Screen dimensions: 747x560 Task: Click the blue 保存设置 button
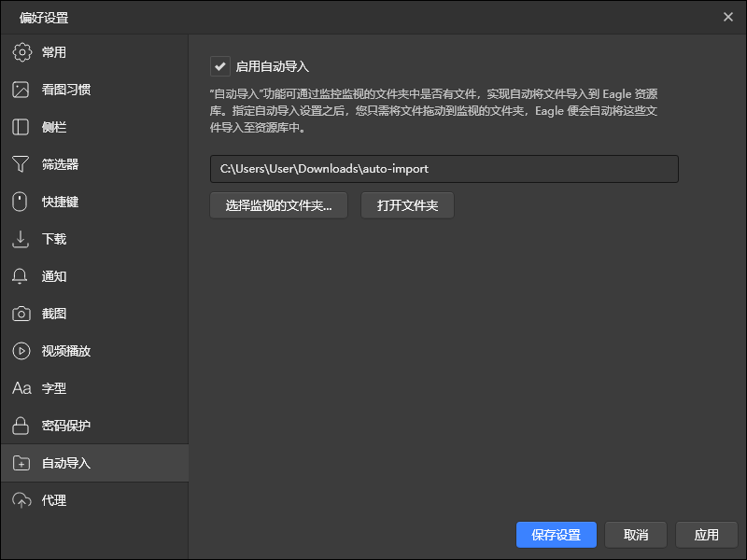click(x=557, y=535)
